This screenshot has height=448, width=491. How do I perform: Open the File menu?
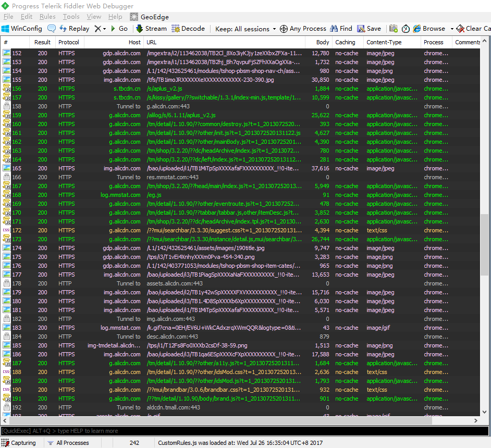[8, 17]
